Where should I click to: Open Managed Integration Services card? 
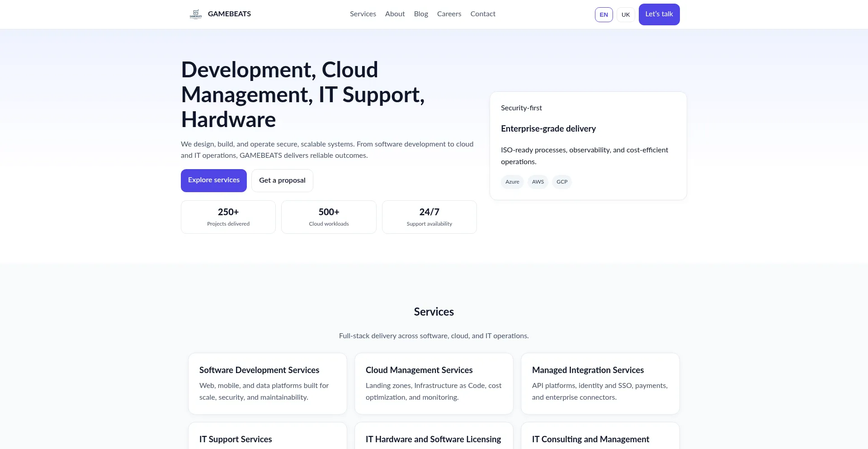click(600, 383)
